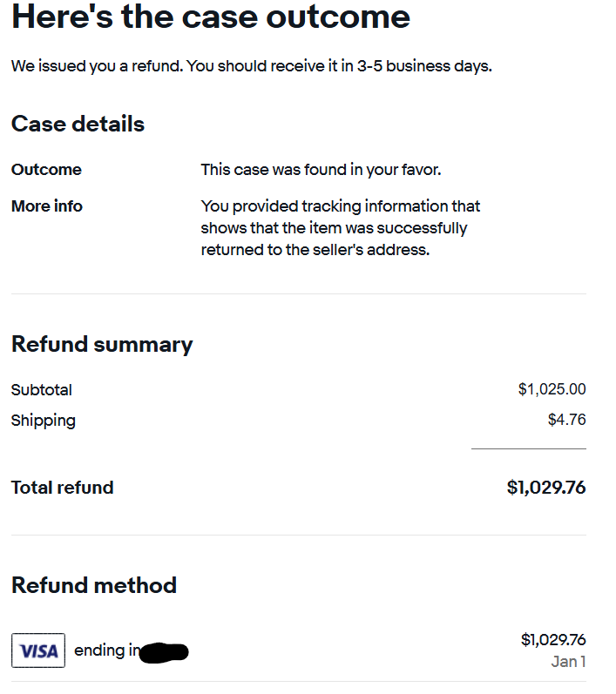
Task: Click the "Jan 1" refund date
Action: point(568,662)
